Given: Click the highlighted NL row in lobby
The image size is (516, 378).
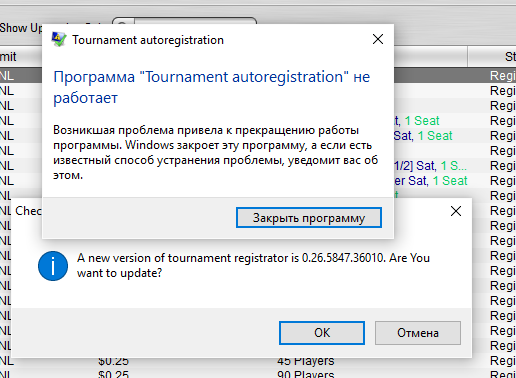Looking at the screenshot, I should [21, 76].
